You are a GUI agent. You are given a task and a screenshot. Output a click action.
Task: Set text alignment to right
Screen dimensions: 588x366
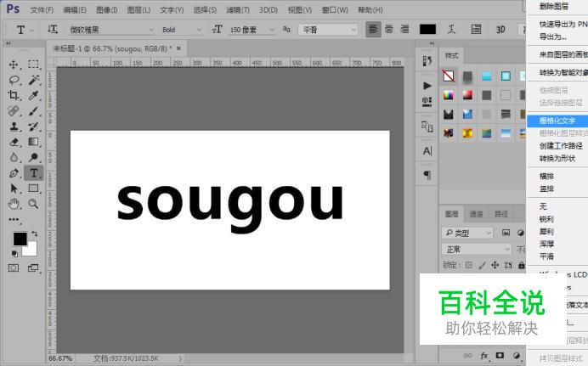pos(404,29)
